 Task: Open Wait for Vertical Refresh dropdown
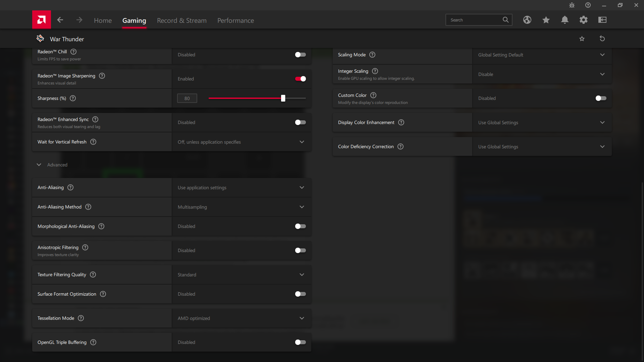pyautogui.click(x=241, y=142)
